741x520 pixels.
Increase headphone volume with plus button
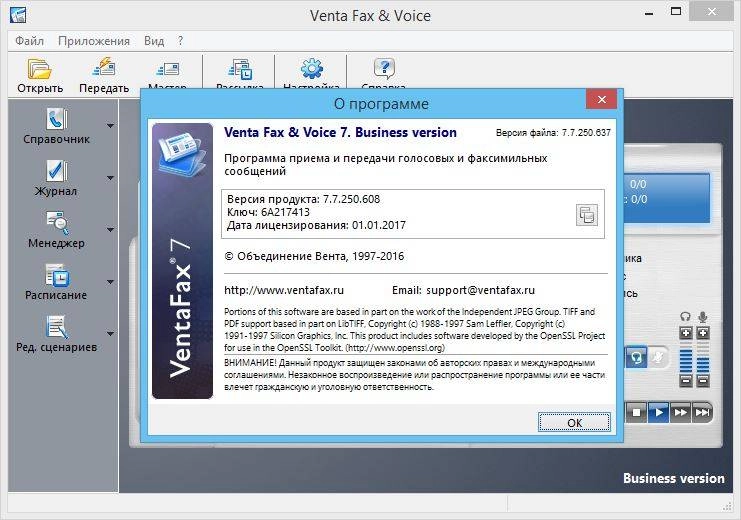[x=686, y=333]
